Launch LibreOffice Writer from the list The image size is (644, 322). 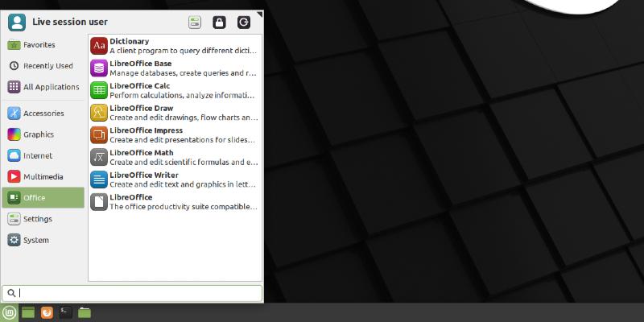tap(174, 180)
